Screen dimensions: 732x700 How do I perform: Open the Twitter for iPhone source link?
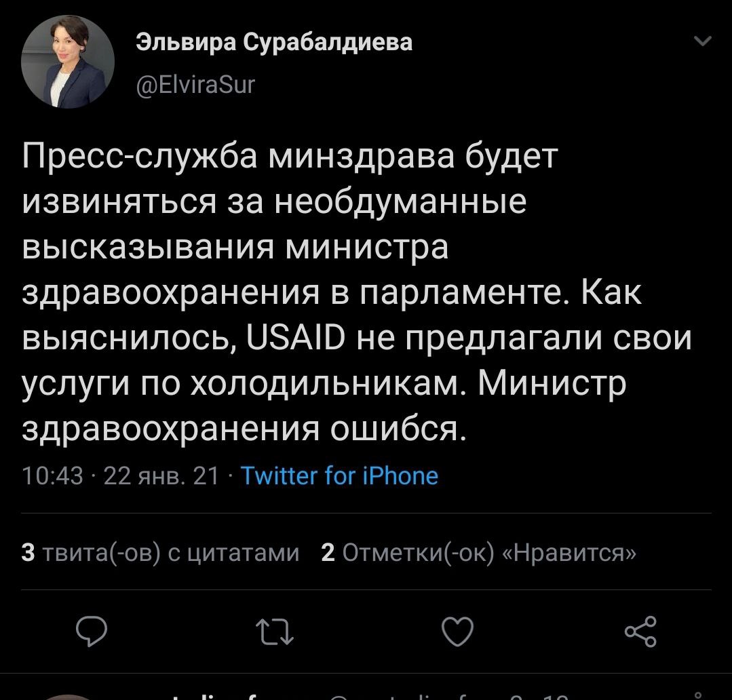point(340,475)
